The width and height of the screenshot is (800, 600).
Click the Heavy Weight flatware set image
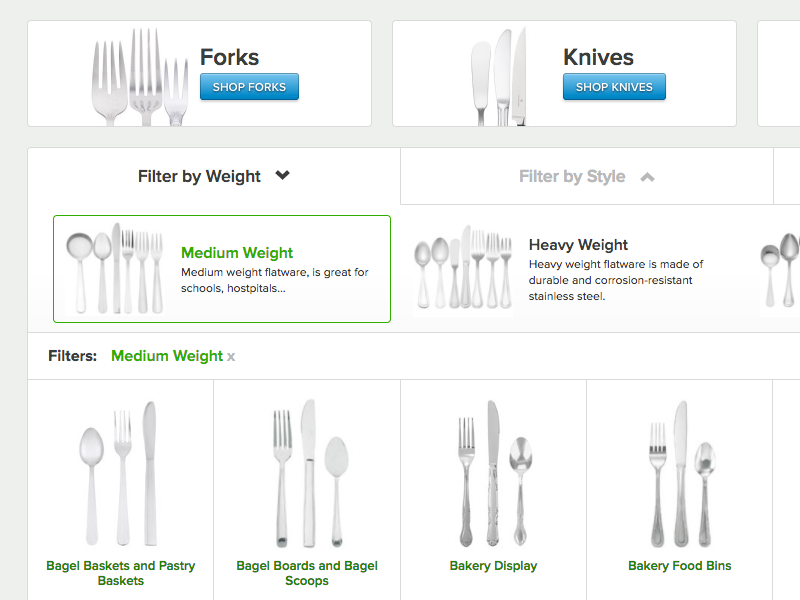pos(464,268)
